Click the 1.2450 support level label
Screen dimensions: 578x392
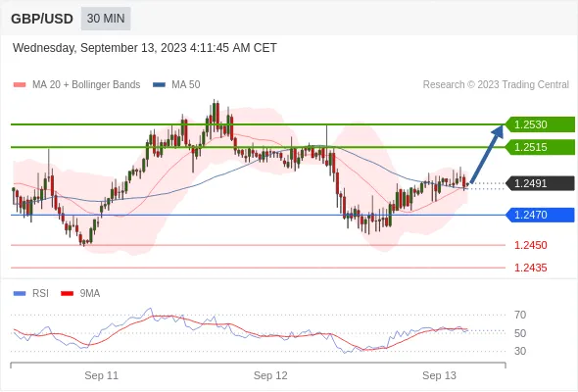click(x=530, y=245)
